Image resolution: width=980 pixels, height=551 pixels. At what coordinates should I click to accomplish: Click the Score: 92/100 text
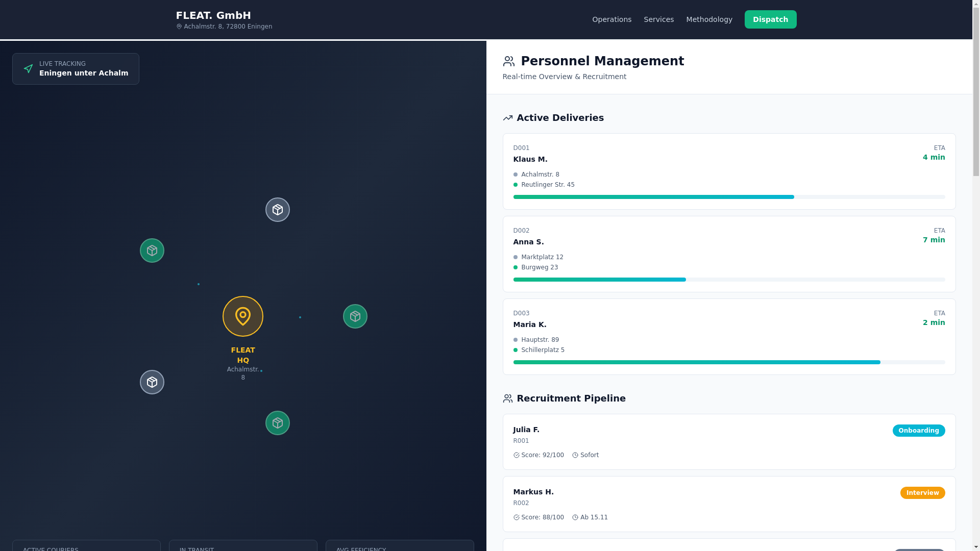[x=543, y=455]
